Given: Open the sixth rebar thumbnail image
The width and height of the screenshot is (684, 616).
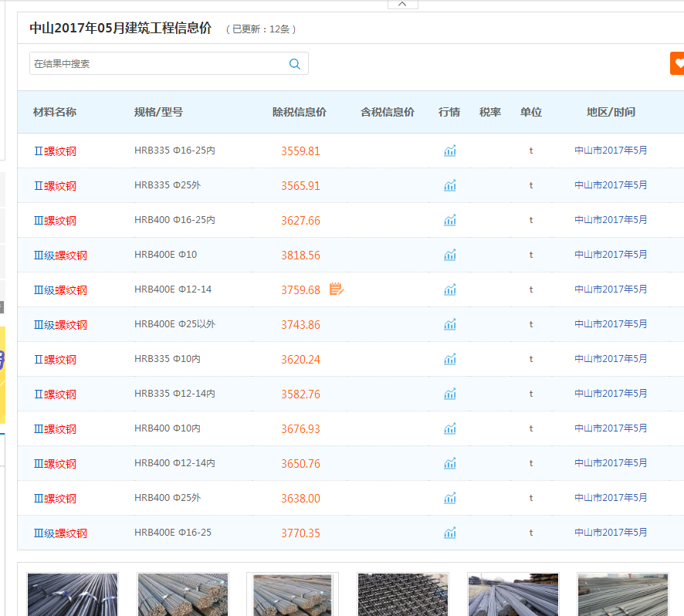Looking at the screenshot, I should [623, 594].
